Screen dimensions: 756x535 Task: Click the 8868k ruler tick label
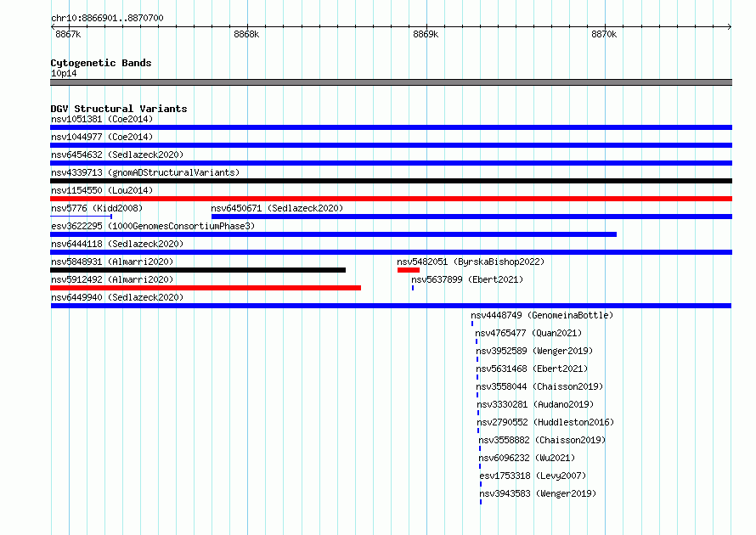(x=246, y=34)
